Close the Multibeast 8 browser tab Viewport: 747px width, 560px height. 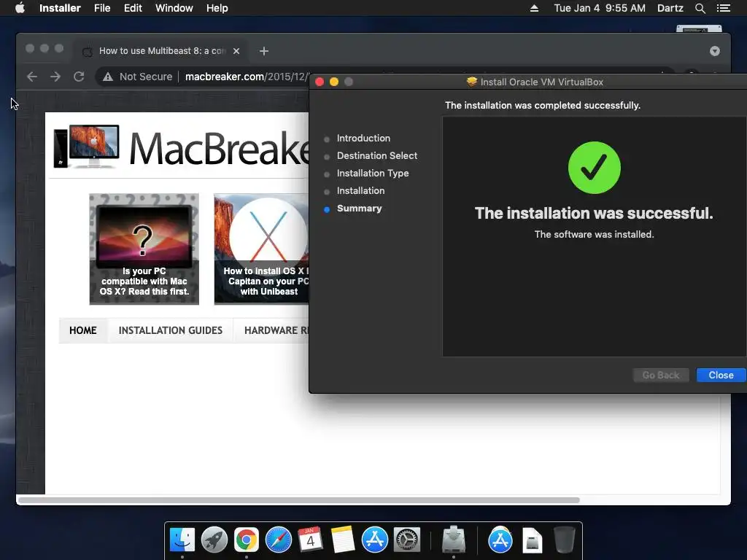[236, 51]
